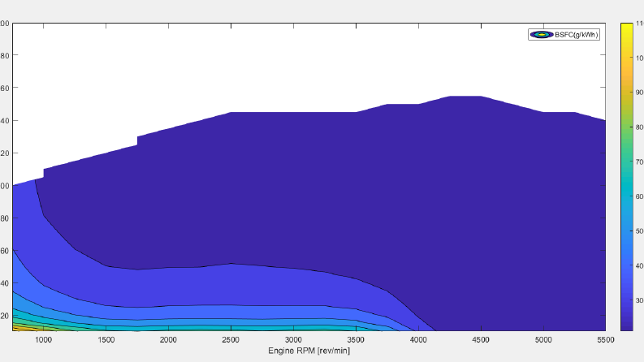This screenshot has height=362, width=644.
Task: Select the BSFC(g/kWh) legend label
Action: point(577,34)
